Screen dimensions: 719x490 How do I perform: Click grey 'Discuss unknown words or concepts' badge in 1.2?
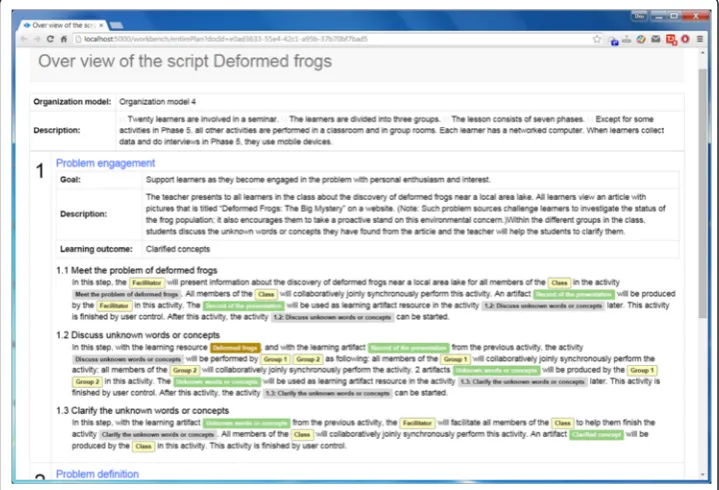point(128,359)
